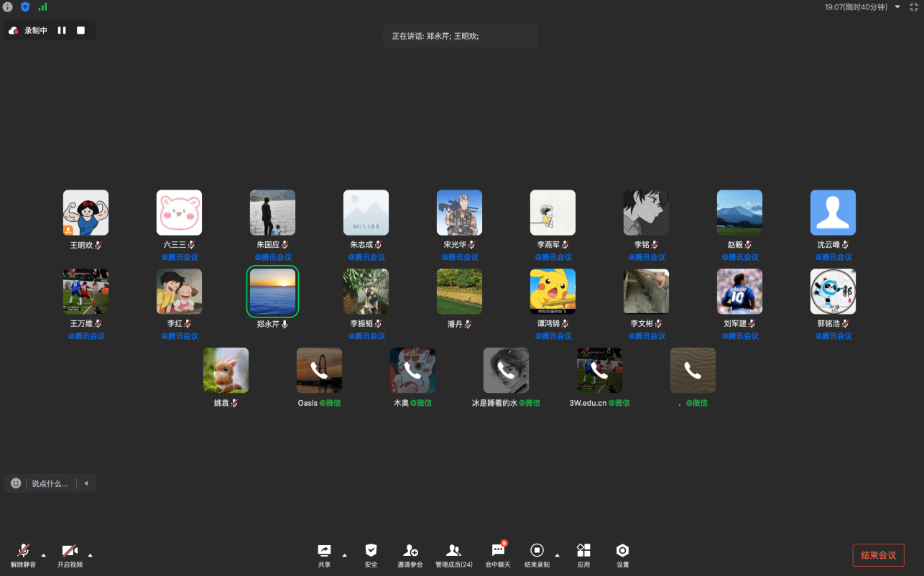Screen dimensions: 924x576
Task: Expand the arrow next to 结束录制
Action: click(x=557, y=555)
